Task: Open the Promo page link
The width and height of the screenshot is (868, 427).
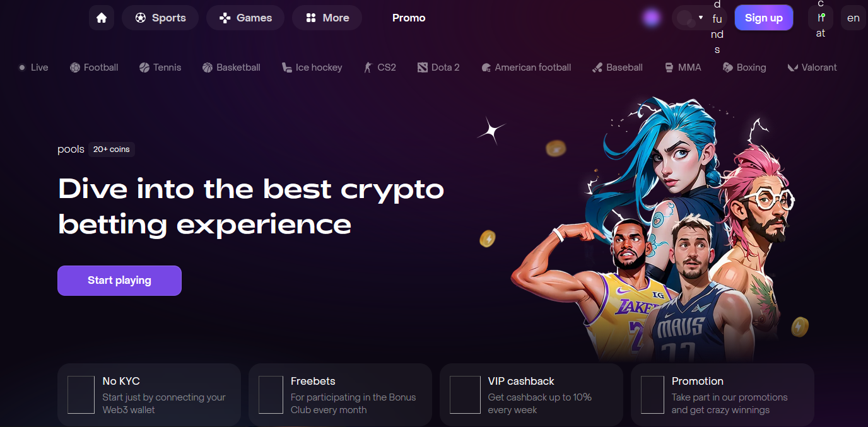Action: tap(409, 18)
